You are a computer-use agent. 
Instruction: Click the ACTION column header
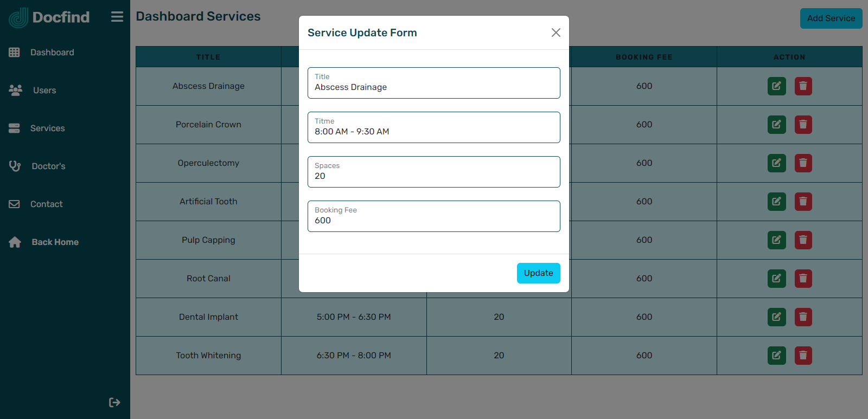(789, 57)
